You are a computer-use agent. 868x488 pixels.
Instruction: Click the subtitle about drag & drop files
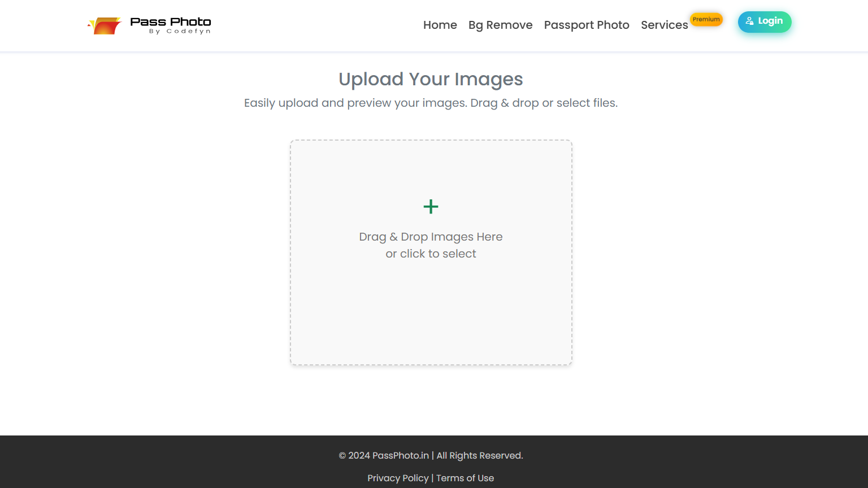coord(431,103)
